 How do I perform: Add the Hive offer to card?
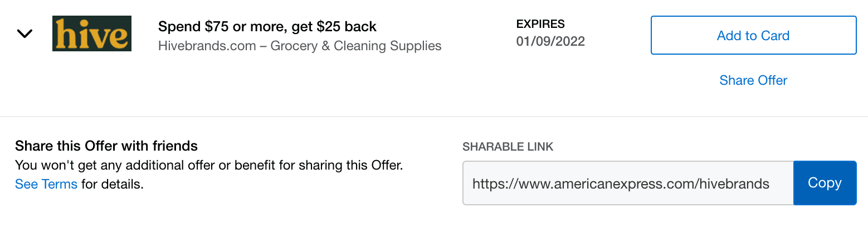(x=753, y=36)
